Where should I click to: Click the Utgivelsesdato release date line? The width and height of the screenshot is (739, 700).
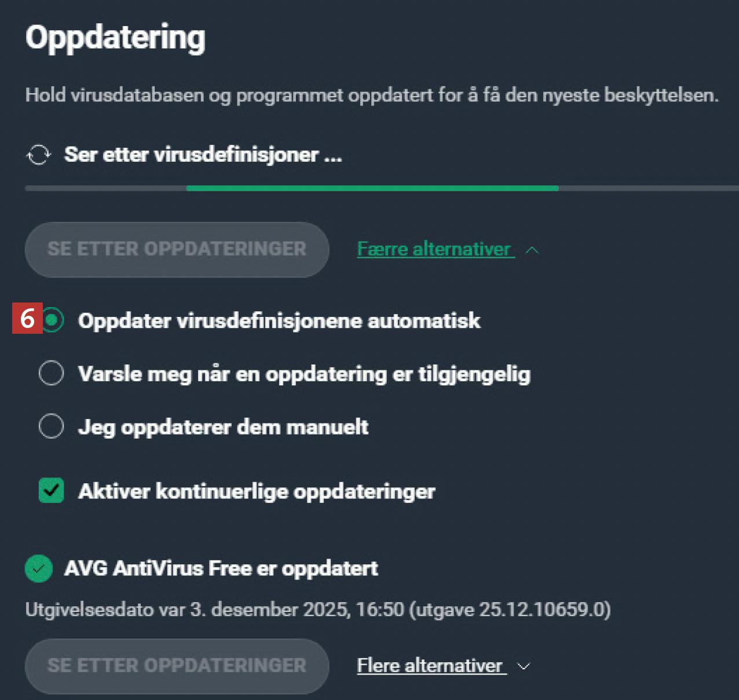coord(318,610)
